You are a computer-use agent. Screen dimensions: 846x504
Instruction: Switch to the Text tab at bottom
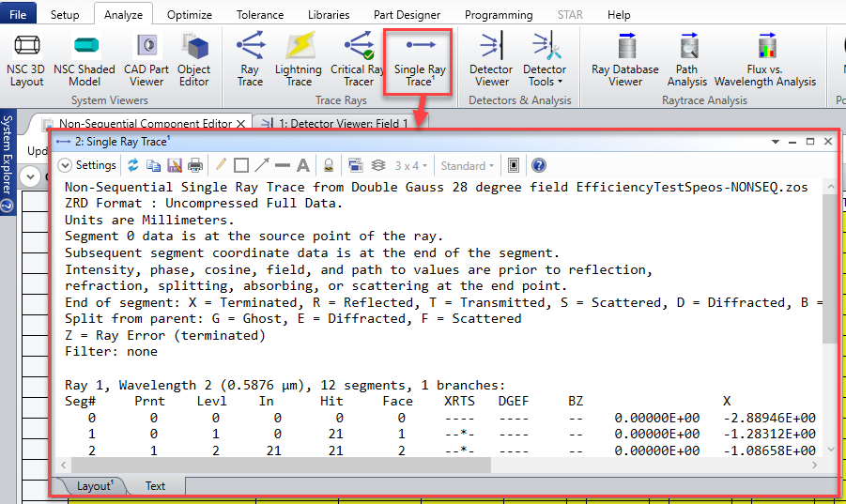(x=155, y=485)
